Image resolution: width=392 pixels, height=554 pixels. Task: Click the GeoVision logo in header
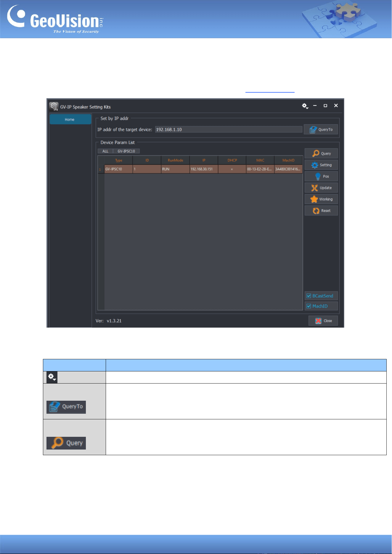tap(55, 20)
